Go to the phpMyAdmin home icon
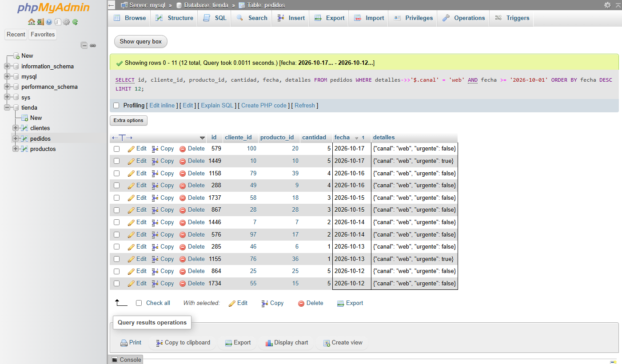Screen dimensions: 622x364 click(31, 22)
